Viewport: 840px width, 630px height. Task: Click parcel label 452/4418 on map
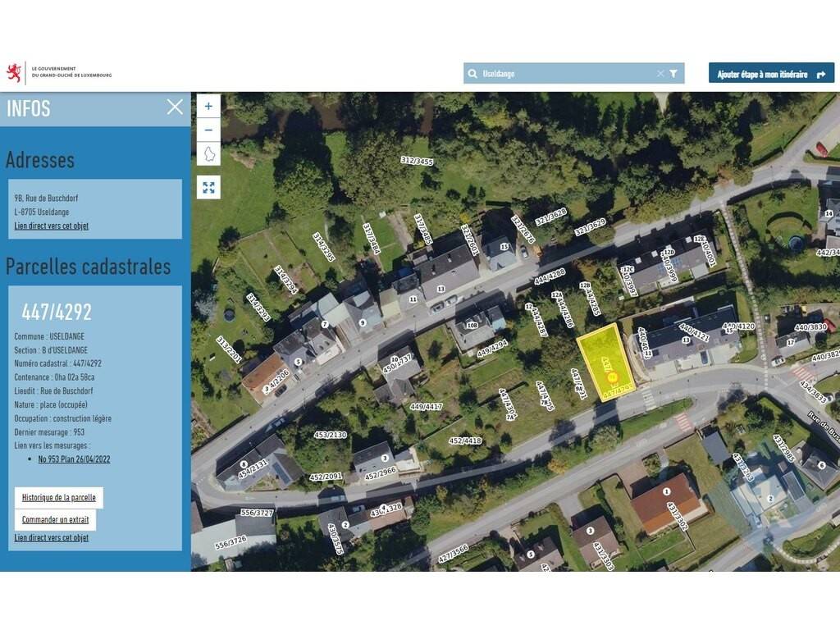pos(464,441)
